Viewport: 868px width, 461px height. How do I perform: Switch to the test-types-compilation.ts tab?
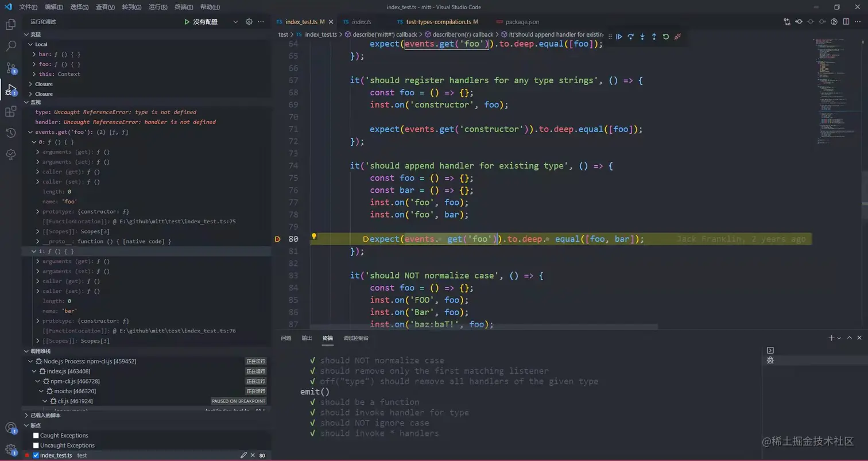439,22
